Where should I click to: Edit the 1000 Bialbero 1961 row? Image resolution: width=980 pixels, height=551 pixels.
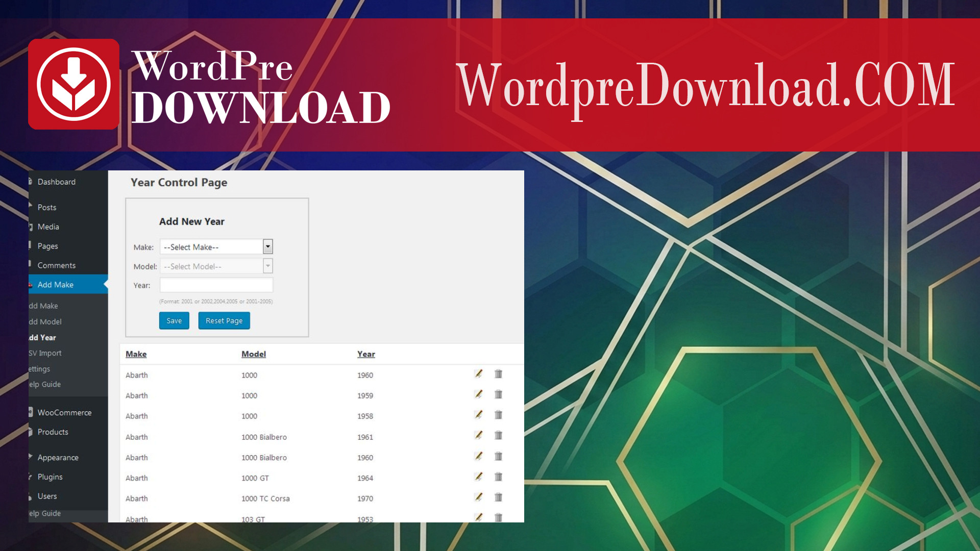click(478, 435)
